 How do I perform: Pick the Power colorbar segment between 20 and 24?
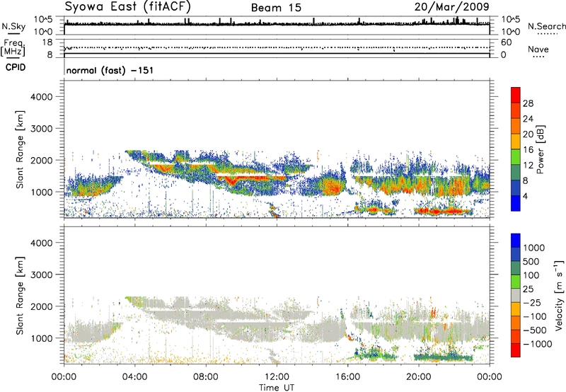(516, 126)
